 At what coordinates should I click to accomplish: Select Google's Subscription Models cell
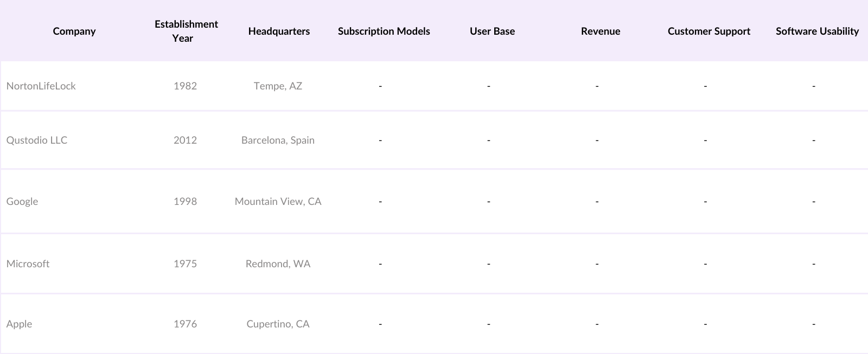point(380,201)
